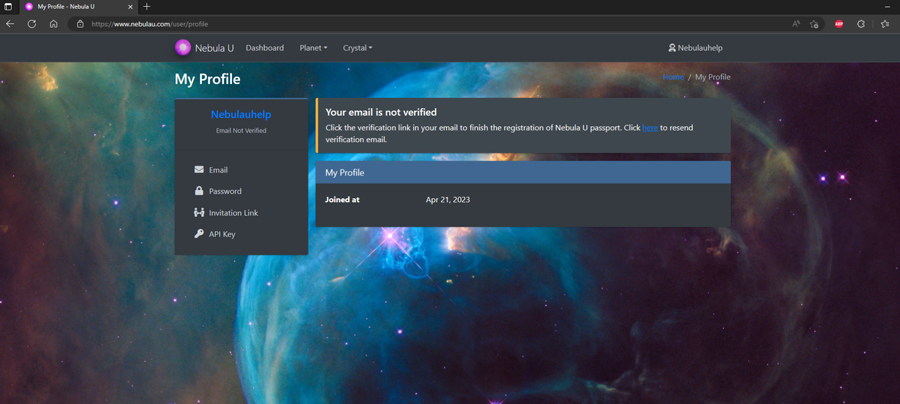Viewport: 900px width, 404px height.
Task: Click the key icon beside API Key
Action: pos(199,234)
